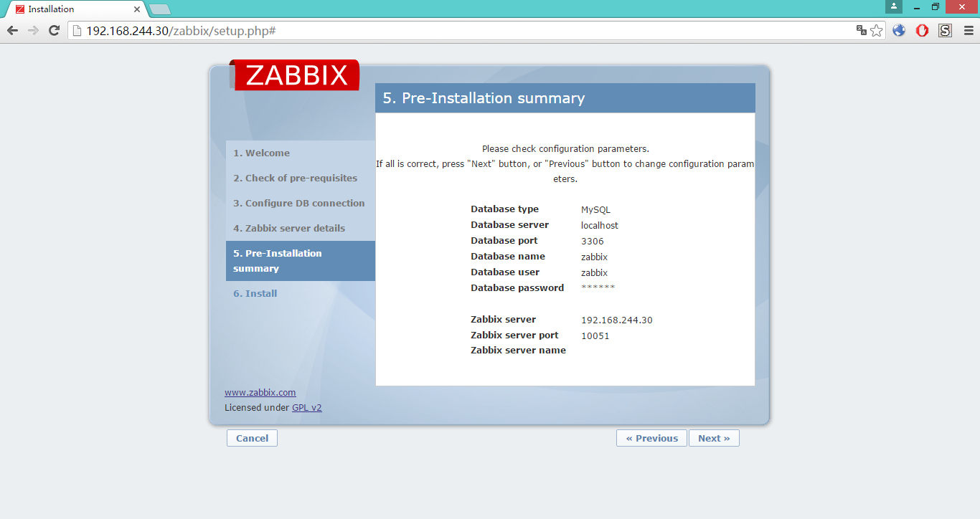Click the Zabbix server name label

pos(518,350)
